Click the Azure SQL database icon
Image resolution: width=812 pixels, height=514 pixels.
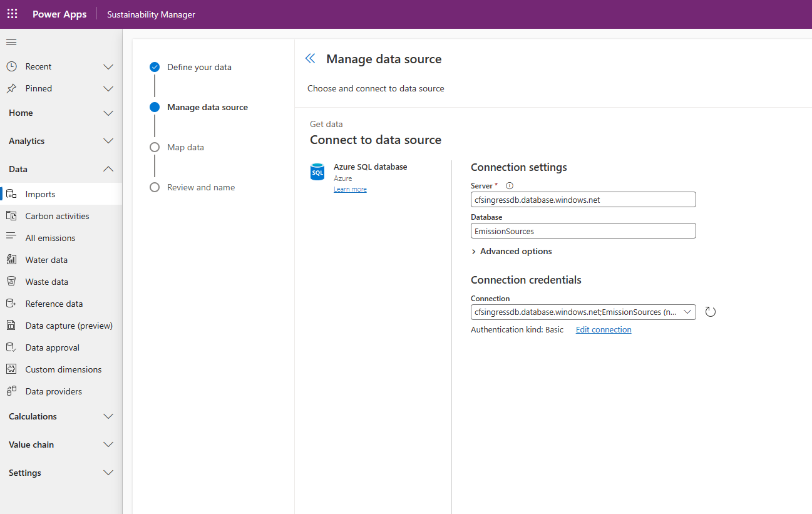(x=317, y=172)
